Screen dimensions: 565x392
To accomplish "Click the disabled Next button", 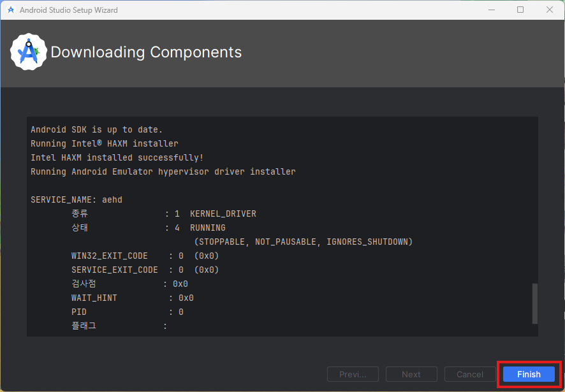I will 411,374.
